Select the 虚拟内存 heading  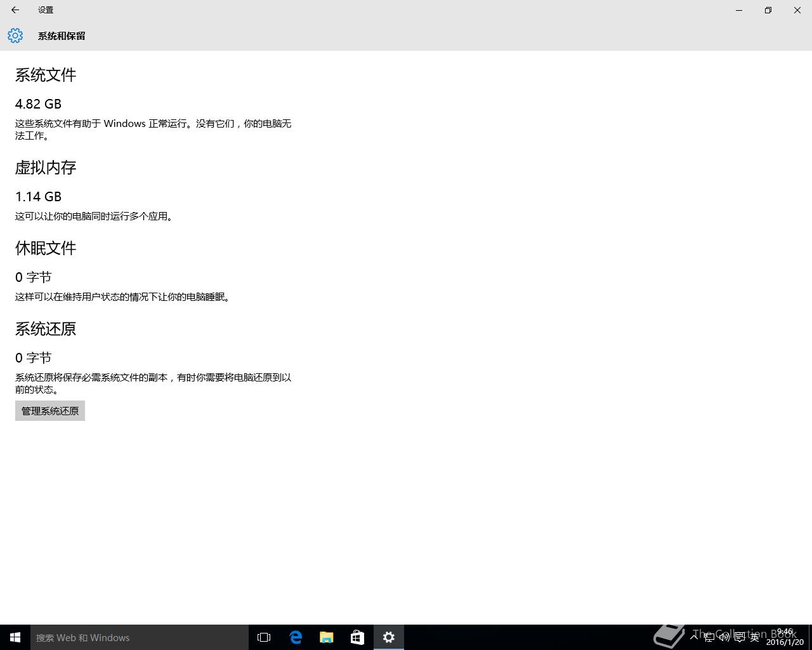pyautogui.click(x=46, y=168)
